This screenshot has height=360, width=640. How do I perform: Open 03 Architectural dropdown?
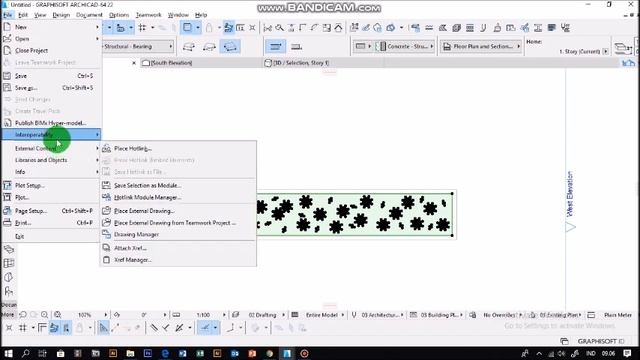(x=380, y=315)
